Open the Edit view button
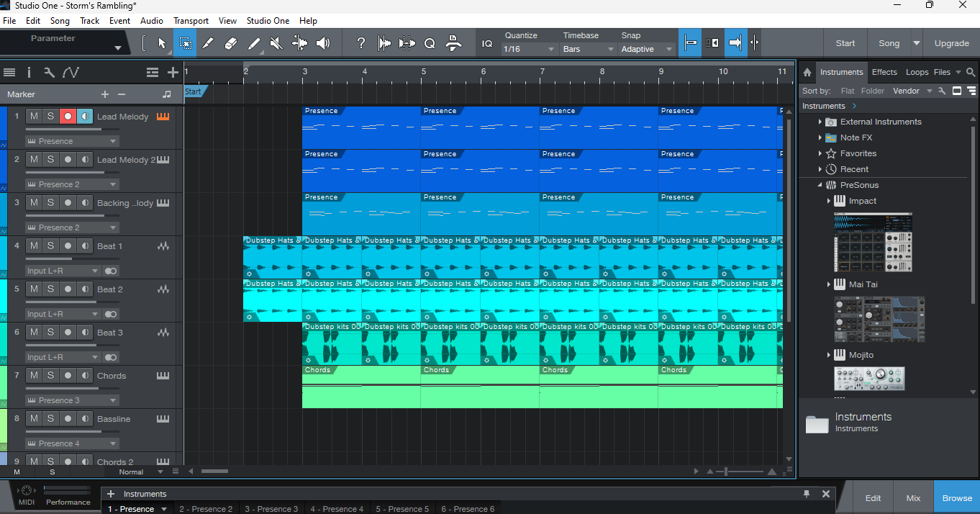 [x=873, y=498]
